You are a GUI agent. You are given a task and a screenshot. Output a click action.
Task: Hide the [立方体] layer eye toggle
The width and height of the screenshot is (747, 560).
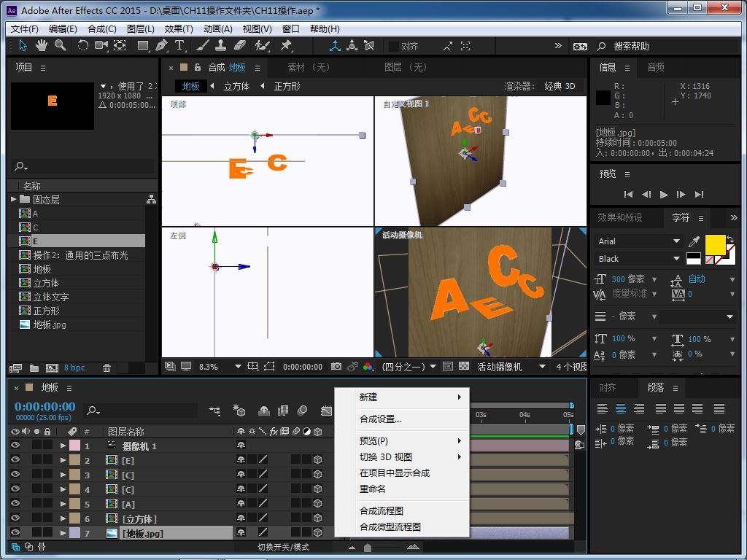tap(15, 518)
